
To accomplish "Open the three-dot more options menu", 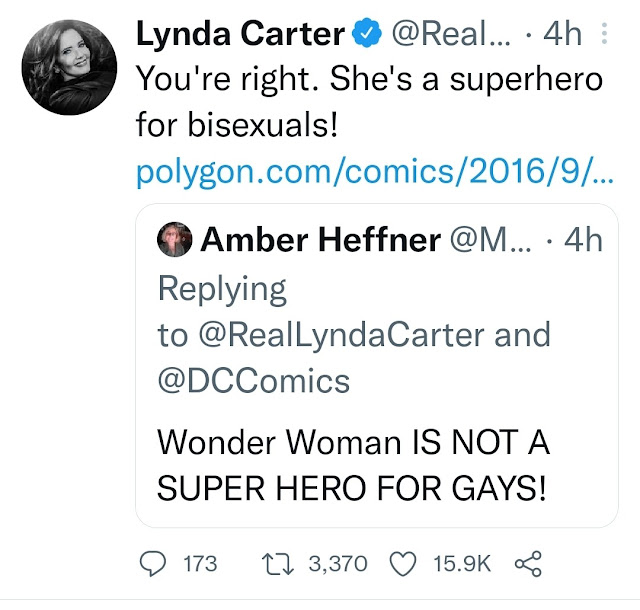I will tap(604, 33).
